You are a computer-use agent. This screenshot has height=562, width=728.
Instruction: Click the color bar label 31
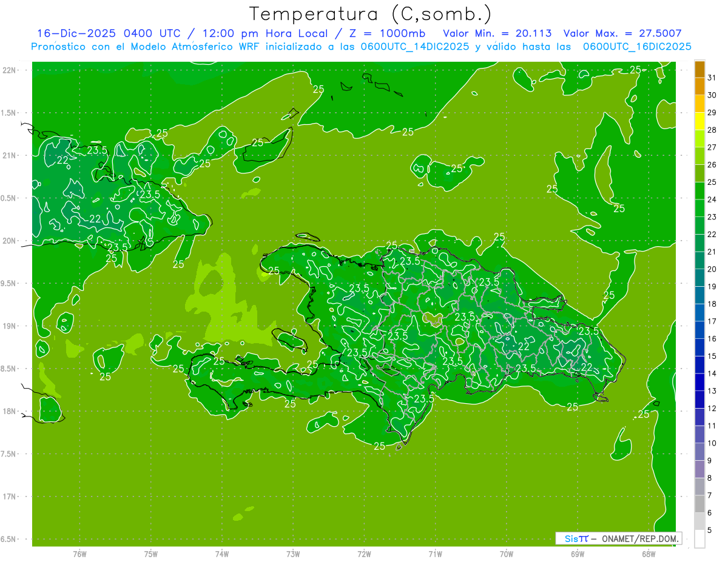712,78
